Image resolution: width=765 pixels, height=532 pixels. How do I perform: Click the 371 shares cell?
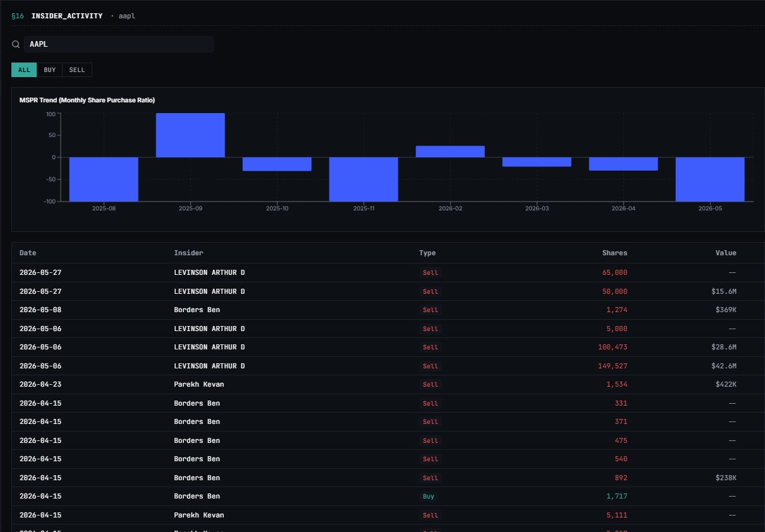(621, 422)
